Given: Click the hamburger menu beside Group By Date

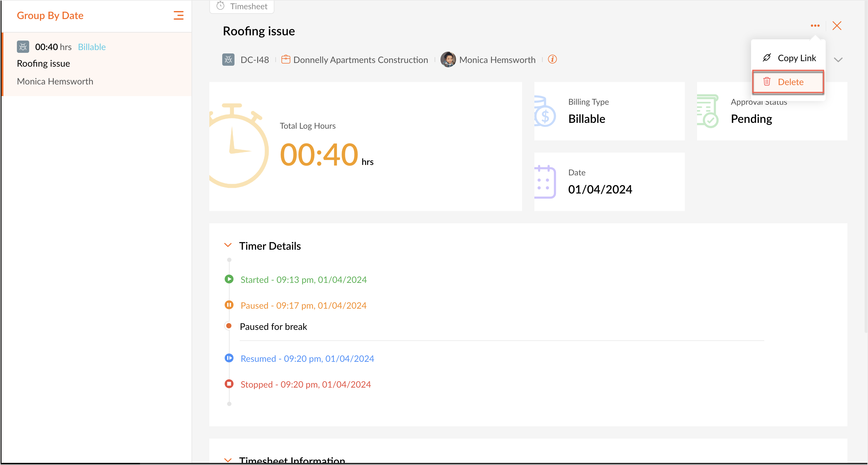Looking at the screenshot, I should [x=178, y=16].
